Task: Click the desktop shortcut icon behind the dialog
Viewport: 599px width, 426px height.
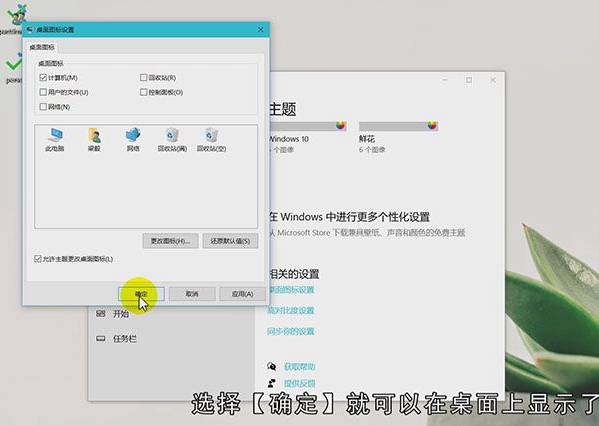Action: point(17,15)
